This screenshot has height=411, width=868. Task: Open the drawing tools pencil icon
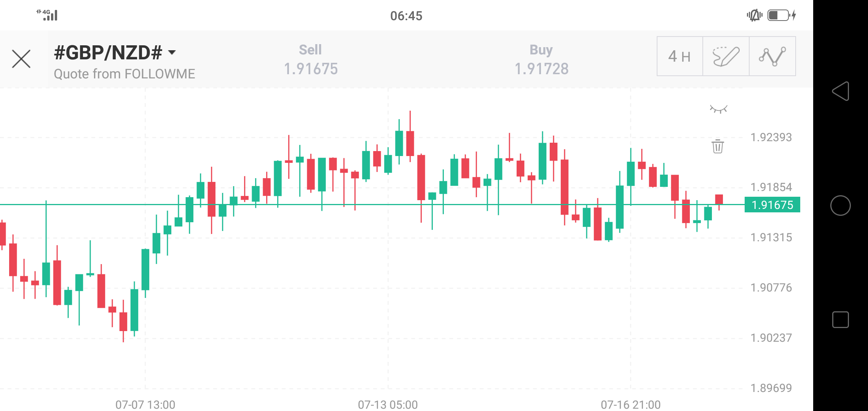click(x=726, y=57)
